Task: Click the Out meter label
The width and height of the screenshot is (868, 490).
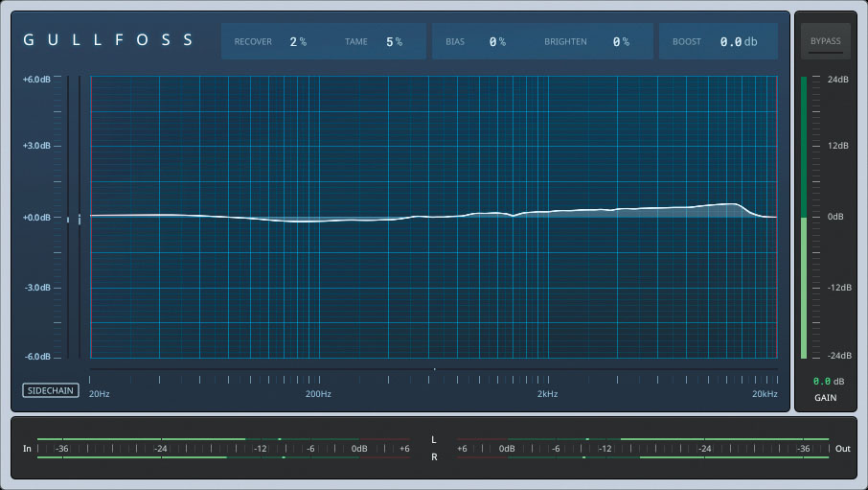Action: click(x=842, y=449)
